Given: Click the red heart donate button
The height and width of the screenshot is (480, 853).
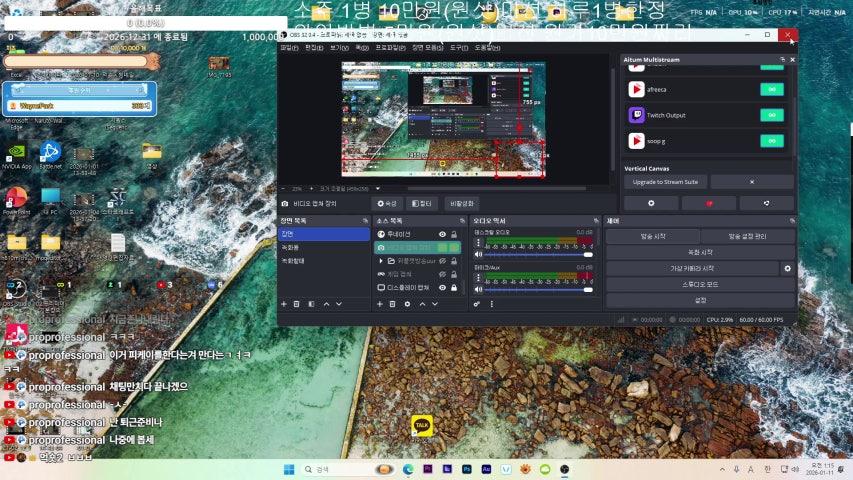Looking at the screenshot, I should pyautogui.click(x=709, y=203).
